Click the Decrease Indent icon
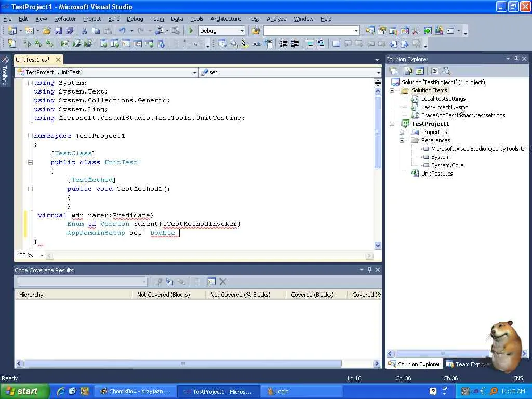This screenshot has height=399, width=532. [284, 44]
